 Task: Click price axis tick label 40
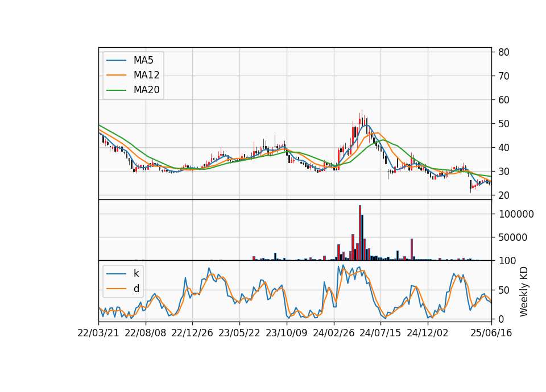click(x=504, y=148)
